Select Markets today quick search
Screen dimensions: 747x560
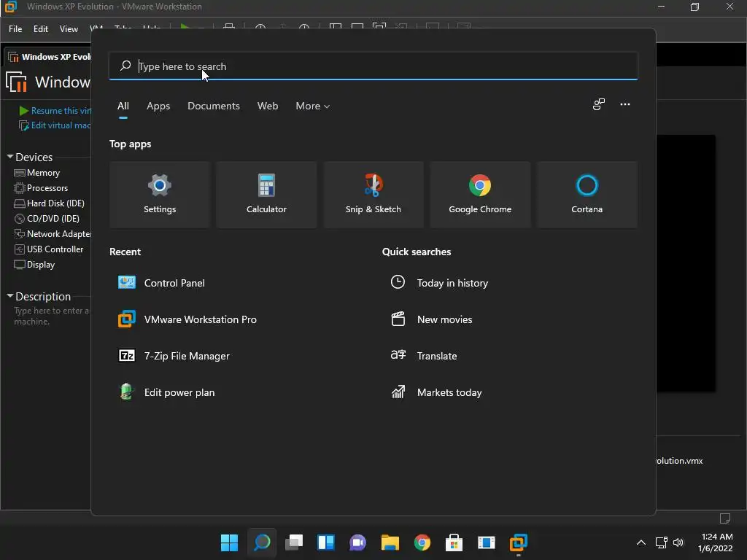tap(436, 392)
